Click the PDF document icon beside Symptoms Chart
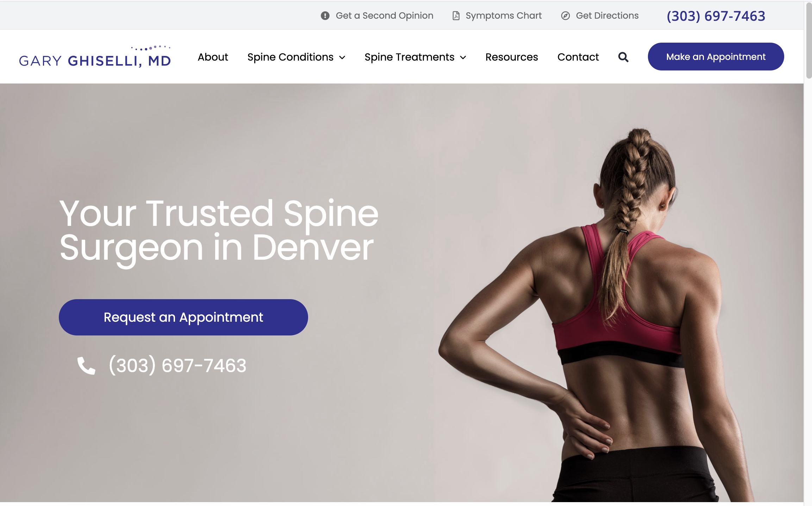 pos(456,16)
